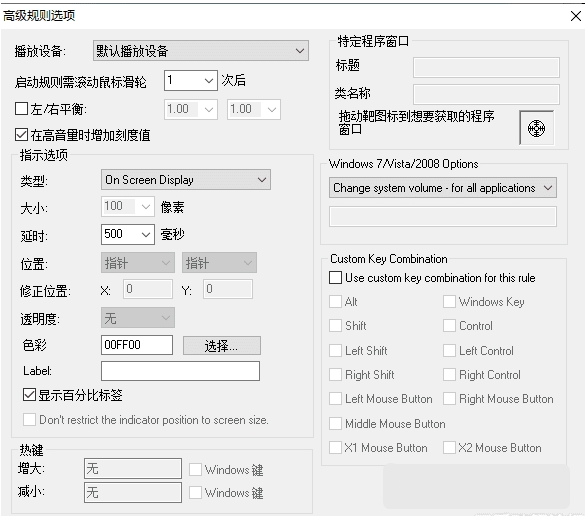The width and height of the screenshot is (585, 516).
Task: Click the target crosshair window-finder icon
Action: pos(536,128)
